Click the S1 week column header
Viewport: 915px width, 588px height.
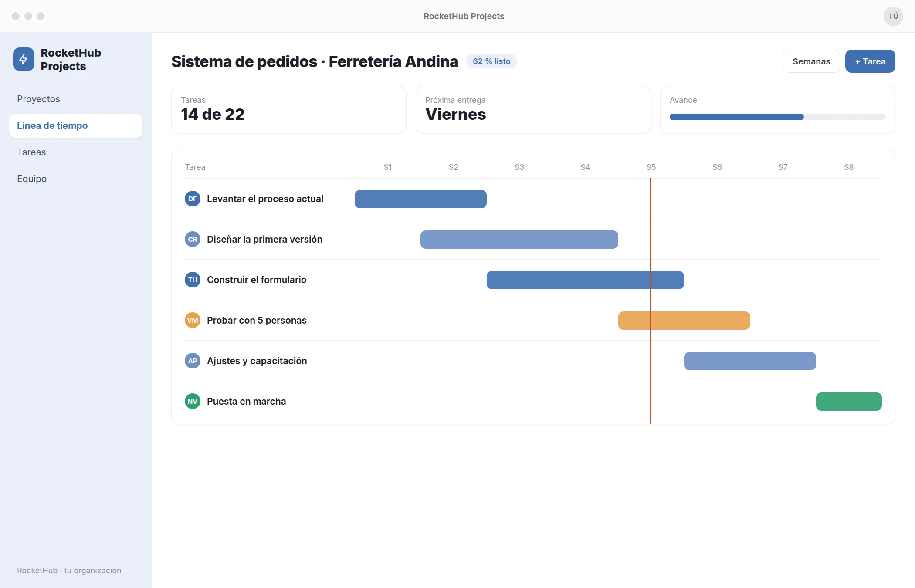click(x=388, y=167)
